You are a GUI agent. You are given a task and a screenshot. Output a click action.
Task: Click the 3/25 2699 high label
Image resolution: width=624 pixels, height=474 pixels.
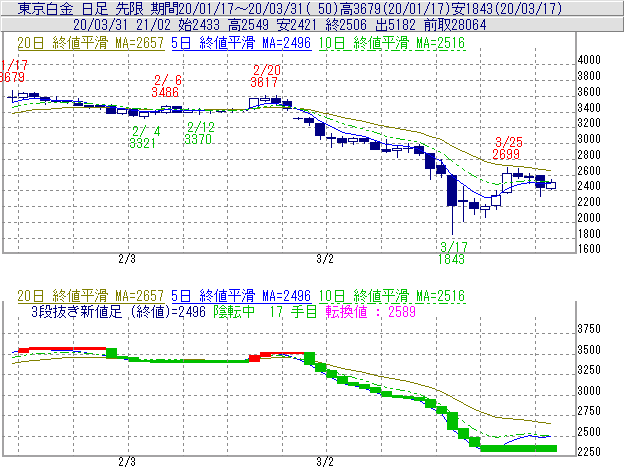pos(507,148)
